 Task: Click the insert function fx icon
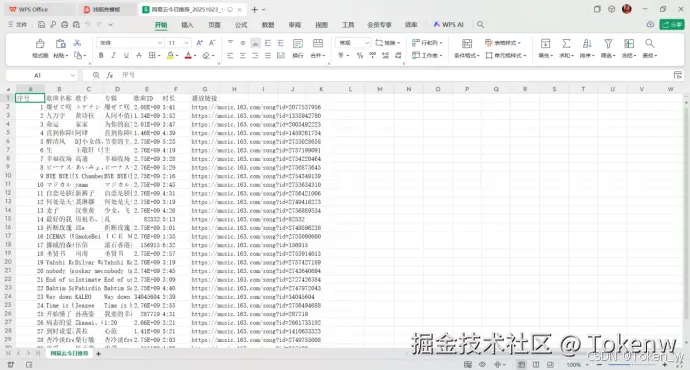pyautogui.click(x=110, y=75)
